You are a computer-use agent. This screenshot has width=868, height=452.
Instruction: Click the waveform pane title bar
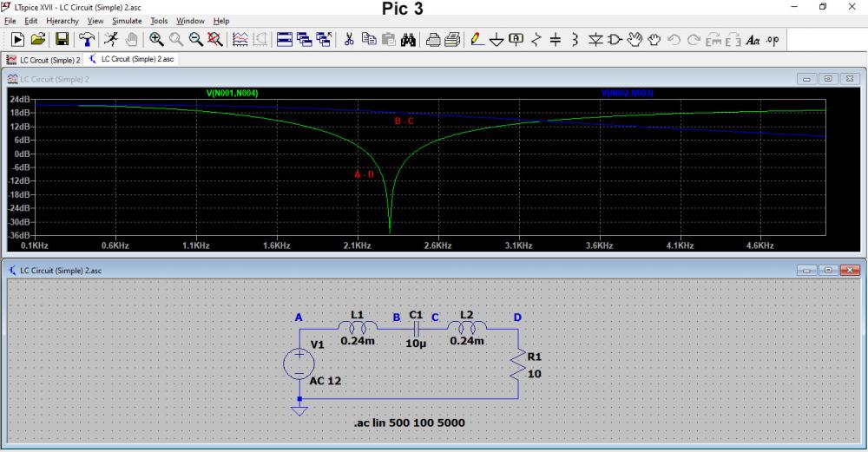(x=433, y=79)
